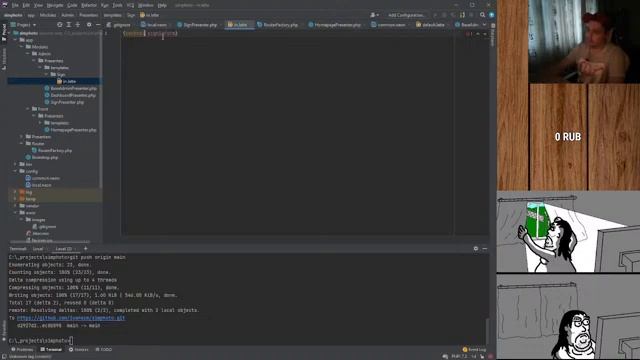Collapse the Front folder
Screen dimensions: 640x360
pos(28,109)
